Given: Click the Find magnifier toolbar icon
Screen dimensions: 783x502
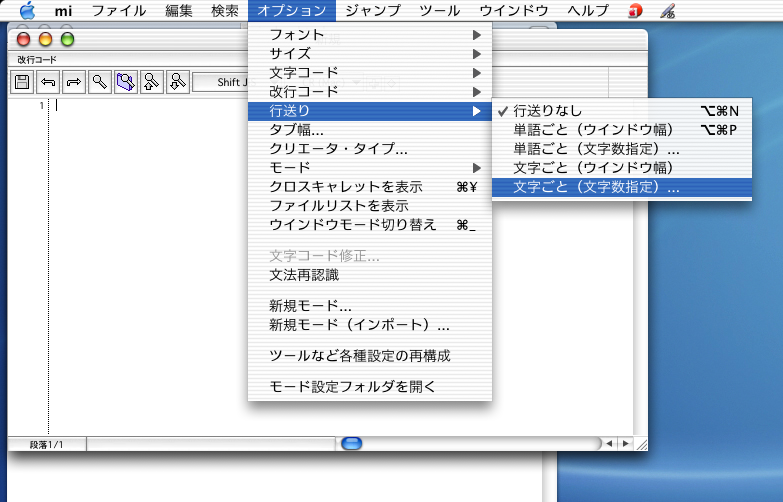Looking at the screenshot, I should click(x=99, y=81).
